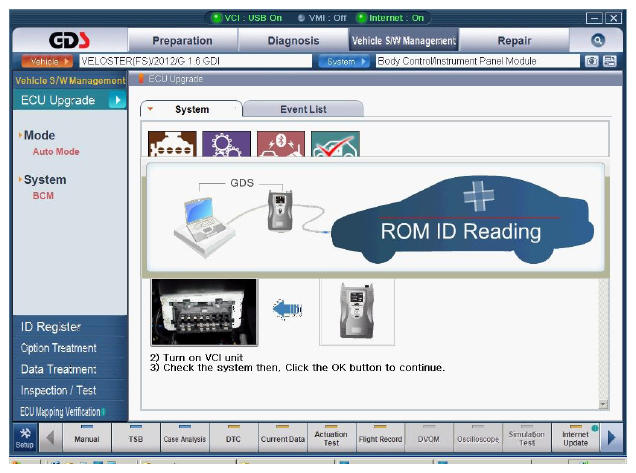Open Case Analysis toolbar button
The width and height of the screenshot is (636, 473).
(185, 438)
